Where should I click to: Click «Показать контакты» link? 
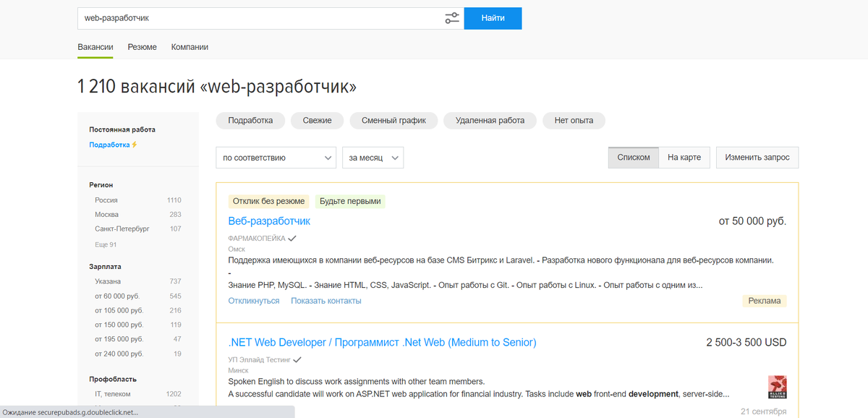328,300
